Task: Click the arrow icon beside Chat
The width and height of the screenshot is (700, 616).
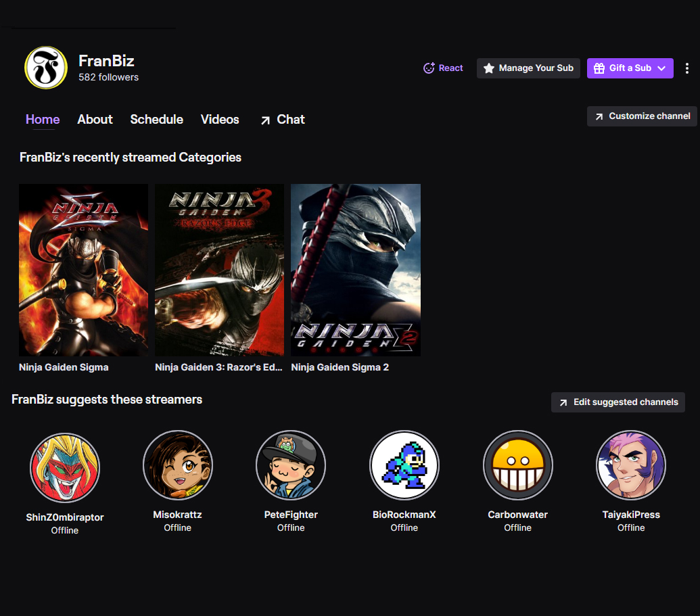Action: pos(265,120)
